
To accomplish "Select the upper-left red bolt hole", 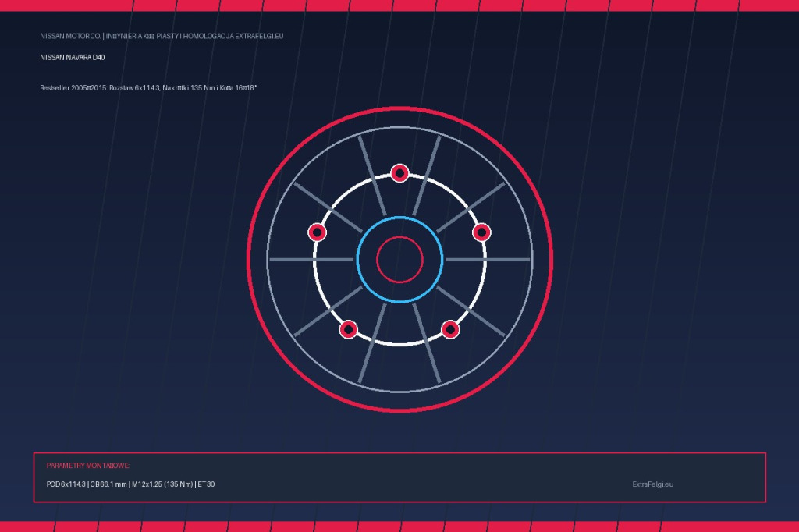I will point(317,232).
